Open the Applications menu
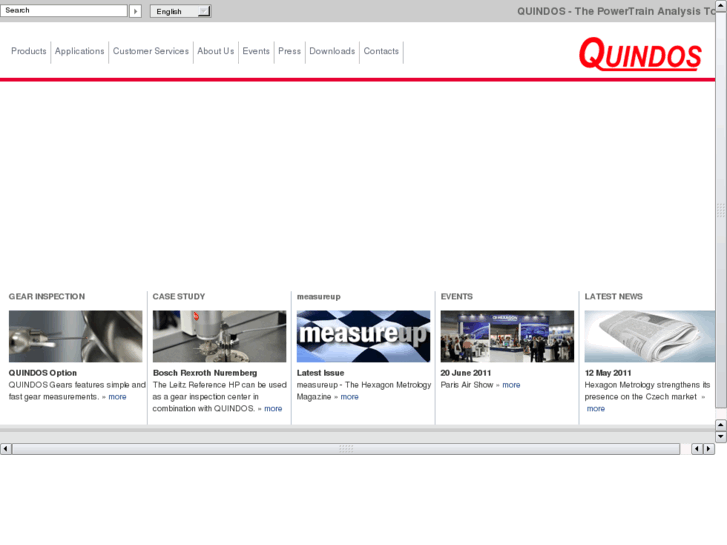727x545 pixels. 79,51
